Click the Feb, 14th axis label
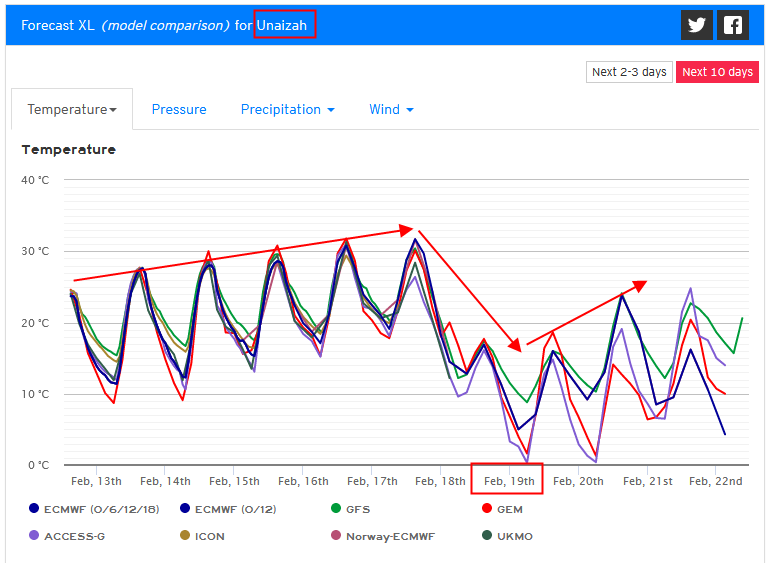The image size is (775, 563). pyautogui.click(x=165, y=481)
